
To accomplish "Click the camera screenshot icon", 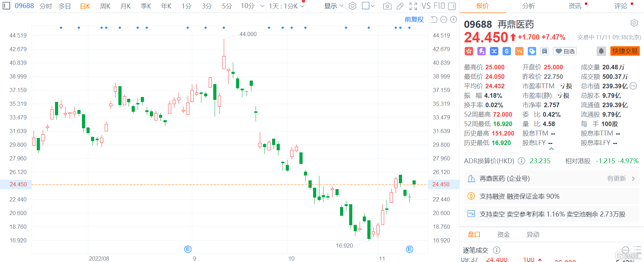I will coord(387,6).
